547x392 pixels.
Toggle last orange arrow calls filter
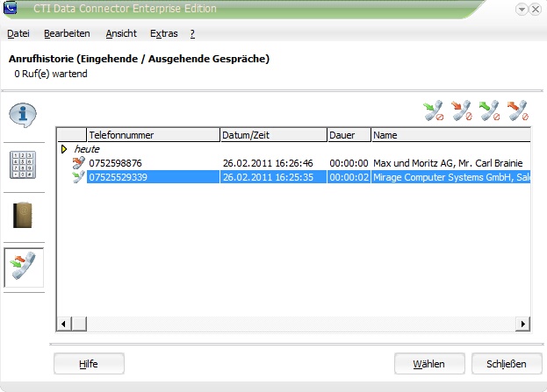(x=518, y=110)
